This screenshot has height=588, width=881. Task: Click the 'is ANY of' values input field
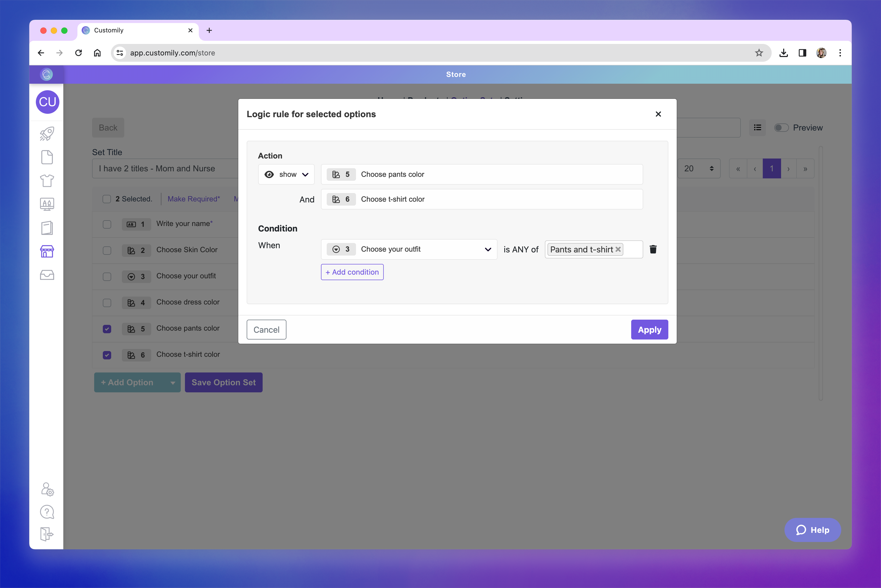(x=633, y=249)
